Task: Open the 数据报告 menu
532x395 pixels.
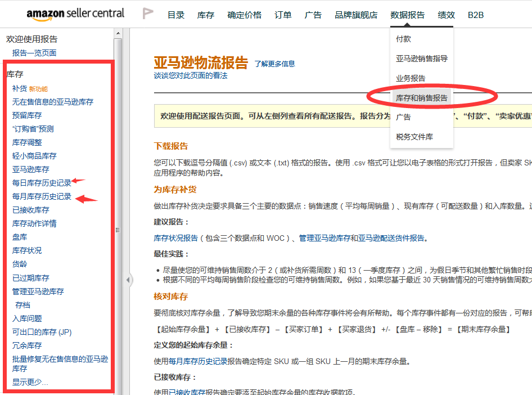Action: click(x=407, y=15)
